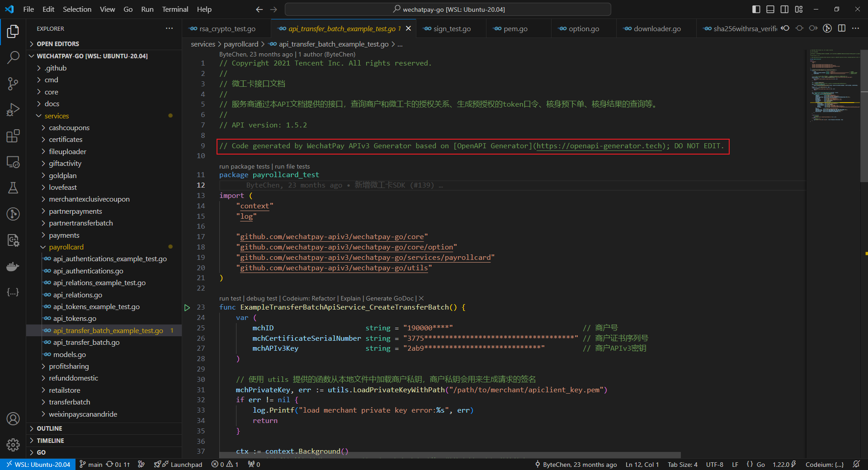This screenshot has height=470, width=868.
Task: Click the 'run file tests' code lens
Action: pos(292,166)
